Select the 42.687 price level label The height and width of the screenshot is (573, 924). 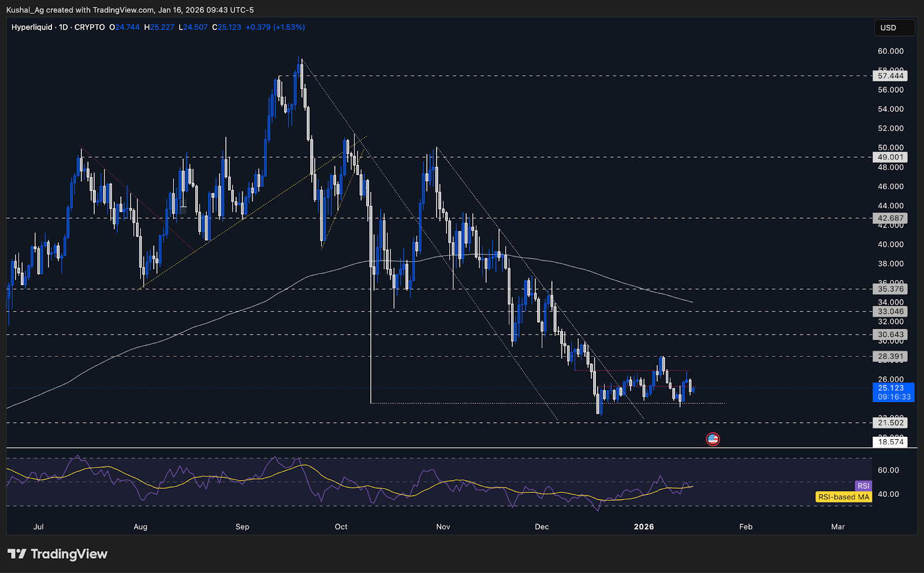pos(890,218)
